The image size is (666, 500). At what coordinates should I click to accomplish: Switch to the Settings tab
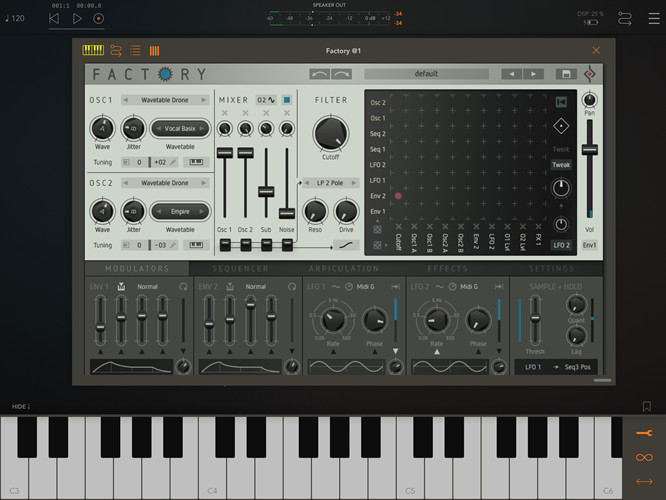point(551,268)
